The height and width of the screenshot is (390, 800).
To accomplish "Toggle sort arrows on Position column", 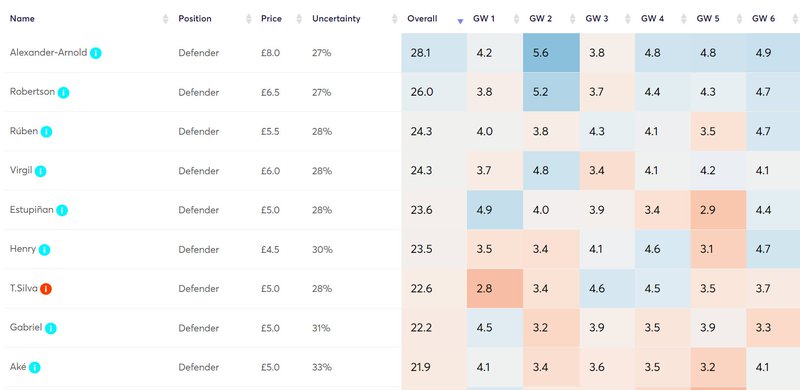I will (x=249, y=19).
